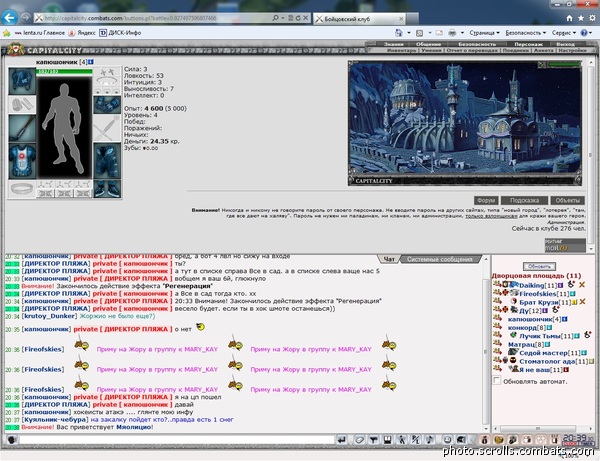Click the funnel chat filter icon
Screen dimensions: 600x461
(373, 440)
